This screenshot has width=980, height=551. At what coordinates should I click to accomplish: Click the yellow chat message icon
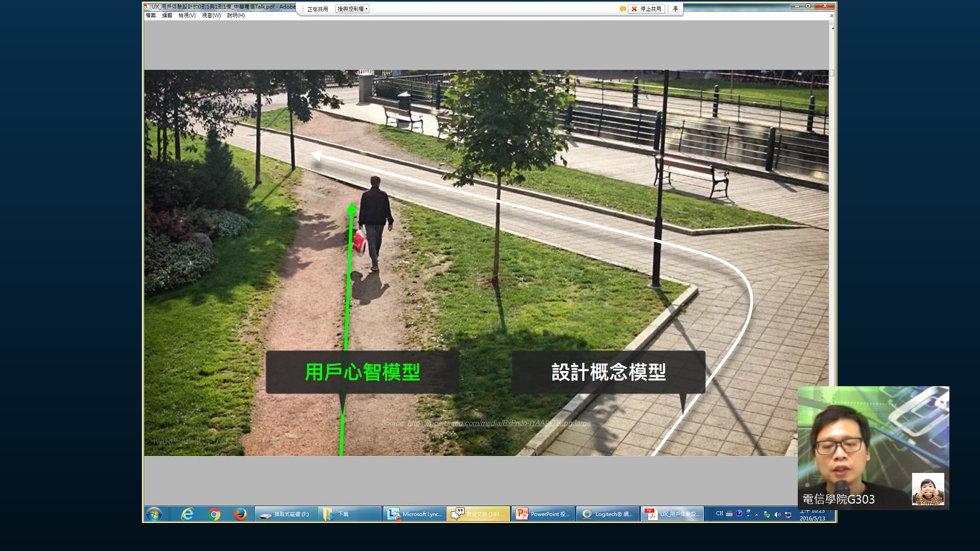click(x=623, y=9)
